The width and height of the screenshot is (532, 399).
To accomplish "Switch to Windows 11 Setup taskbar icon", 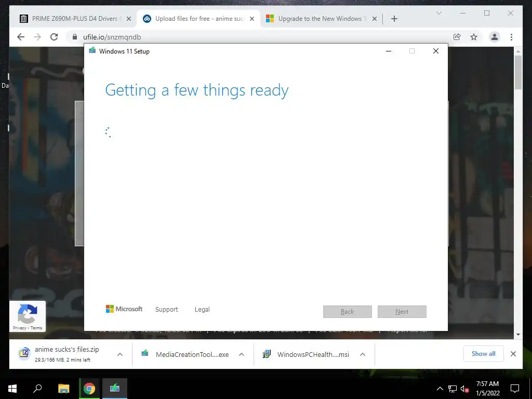I will coord(115,389).
